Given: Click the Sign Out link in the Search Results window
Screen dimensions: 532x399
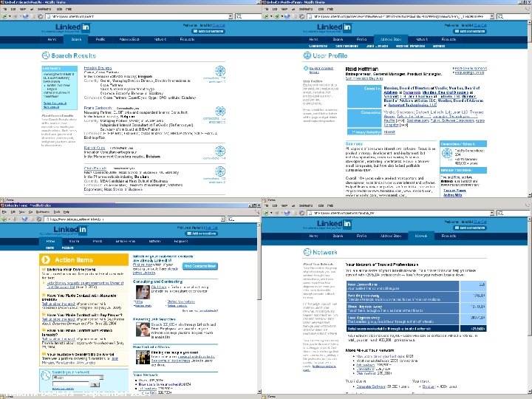Looking at the screenshot, I should click(x=218, y=25).
